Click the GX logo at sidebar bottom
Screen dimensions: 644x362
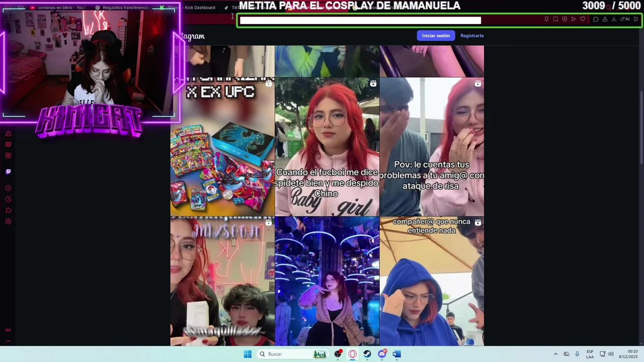[8, 330]
